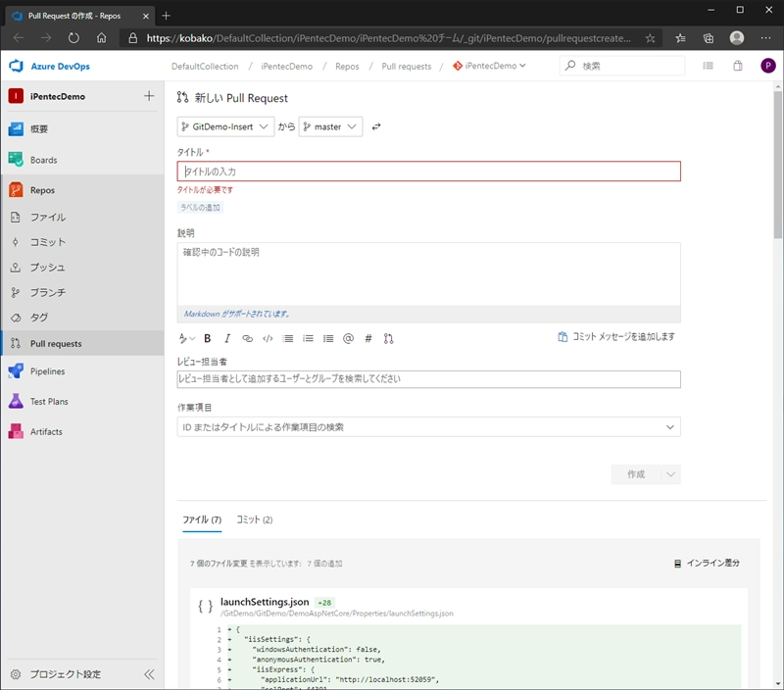Insert a link in the description

point(248,338)
